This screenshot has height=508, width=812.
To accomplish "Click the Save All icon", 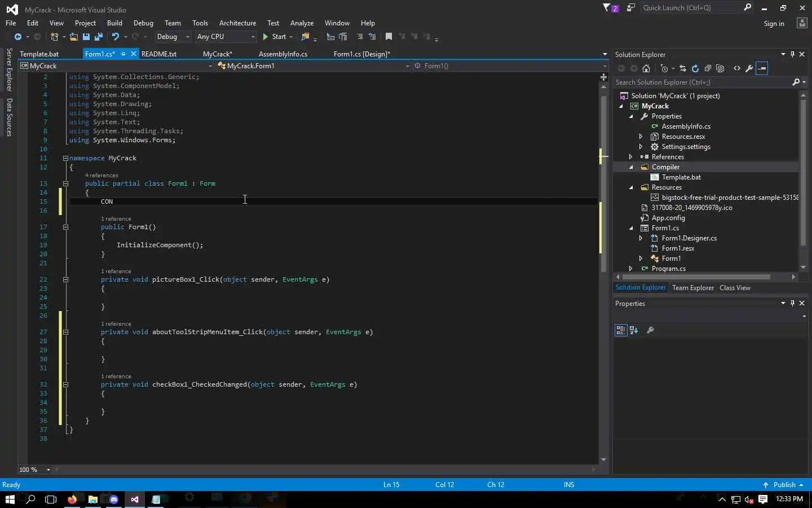I will coord(99,37).
